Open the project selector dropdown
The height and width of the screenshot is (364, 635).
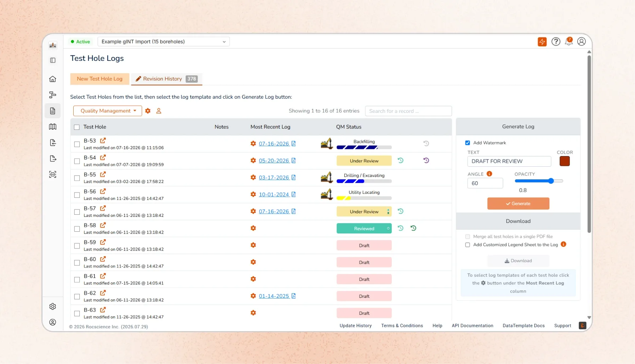(164, 42)
